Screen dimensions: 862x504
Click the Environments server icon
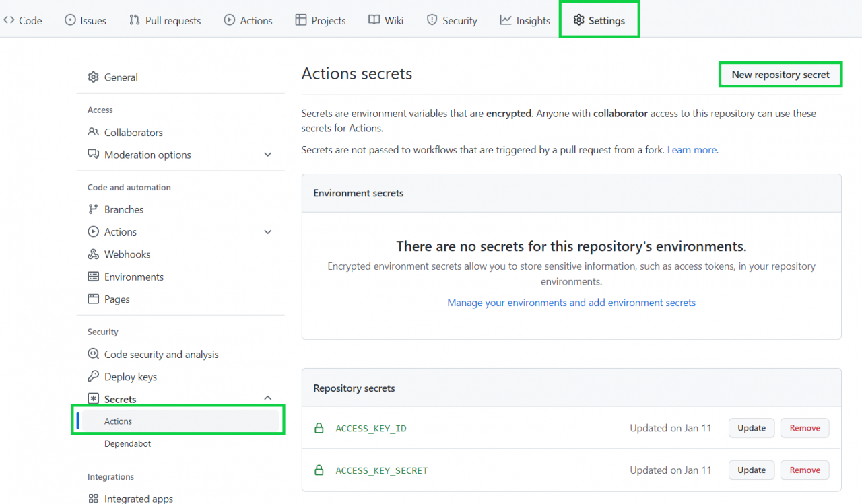click(94, 277)
